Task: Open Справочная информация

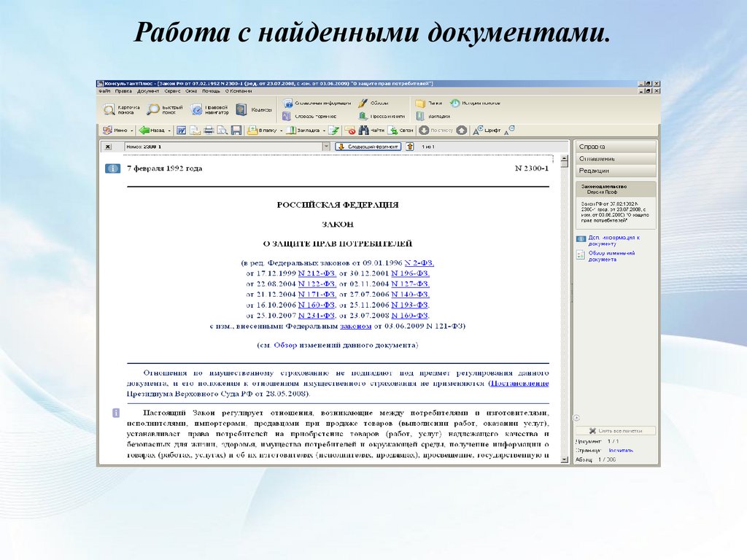Action: coord(317,103)
